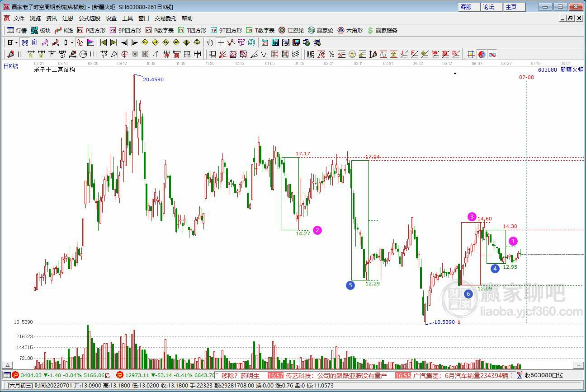The width and height of the screenshot is (586, 392).
Task: Click the yellow grid table icon
Action: (x=471, y=54)
